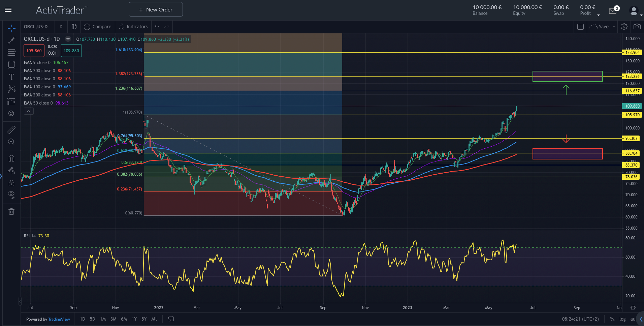Image resolution: width=644 pixels, height=326 pixels.
Task: Activate the zoom in tool
Action: click(11, 142)
